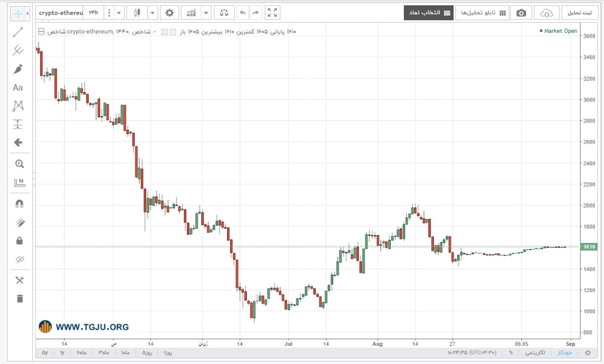
Task: Open the compare symbols scales icon
Action: 224,13
